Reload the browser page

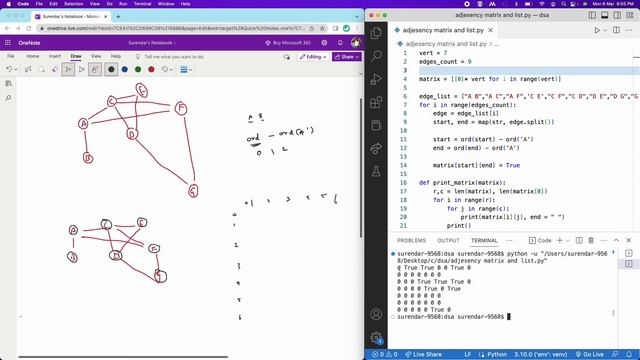pyautogui.click(x=29, y=28)
